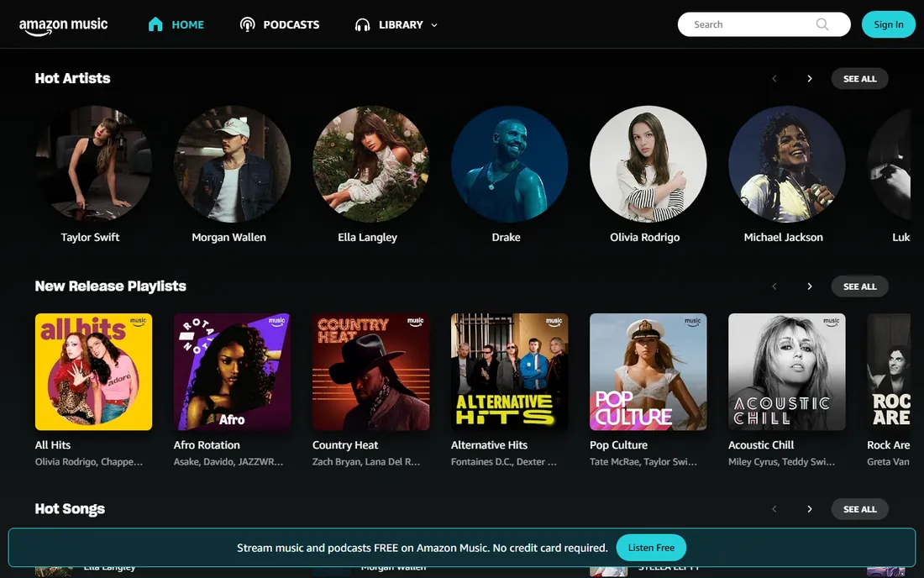Open the Alternative Hits playlist cover
924x578 pixels.
[510, 372]
